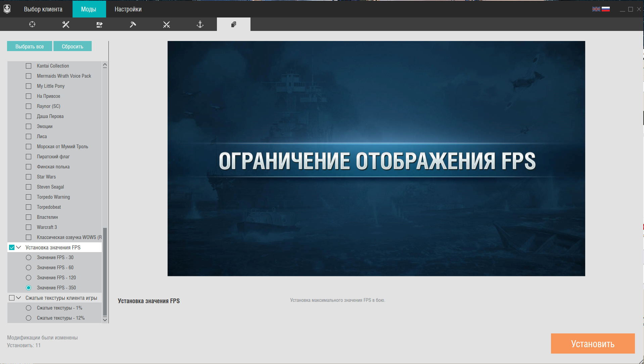644x364 pixels.
Task: Collapse the Сжатые текстуры клиента игры group
Action: (x=19, y=298)
